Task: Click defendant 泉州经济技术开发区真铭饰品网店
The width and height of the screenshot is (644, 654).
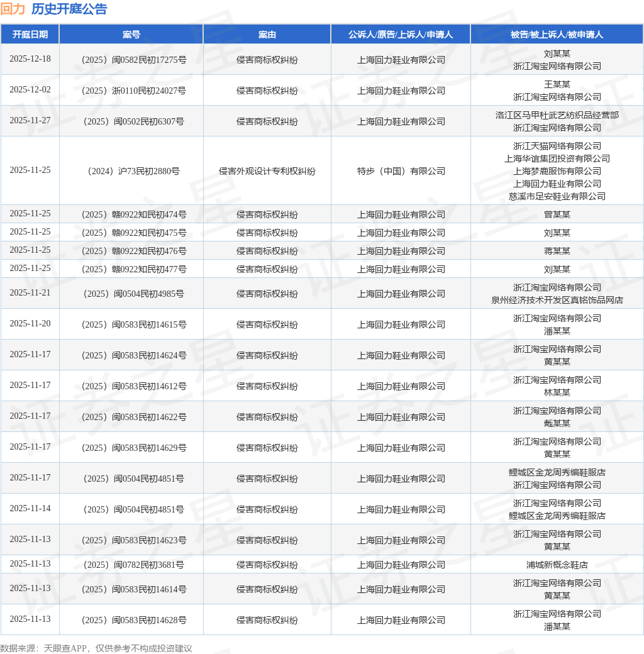Action: click(557, 300)
